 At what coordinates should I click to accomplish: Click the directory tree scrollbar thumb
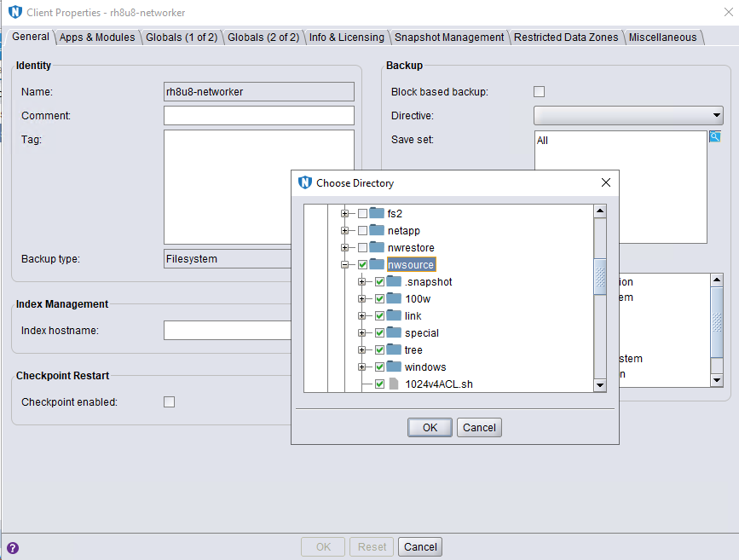click(x=600, y=277)
